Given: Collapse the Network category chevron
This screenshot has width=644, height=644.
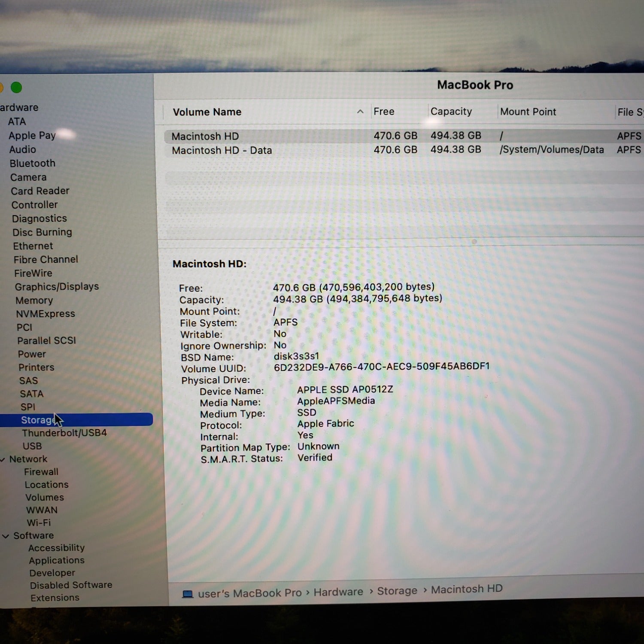Looking at the screenshot, I should click(x=3, y=459).
